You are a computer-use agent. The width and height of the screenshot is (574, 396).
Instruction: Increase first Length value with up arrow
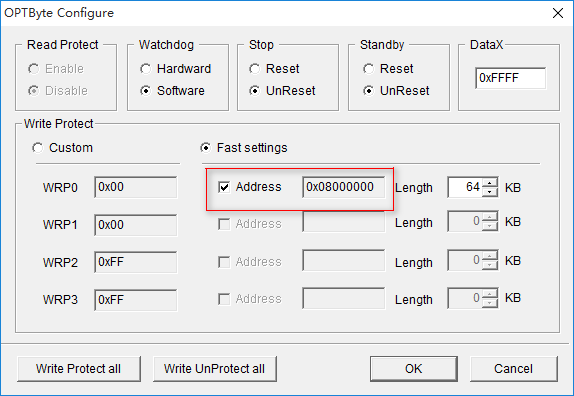490,182
